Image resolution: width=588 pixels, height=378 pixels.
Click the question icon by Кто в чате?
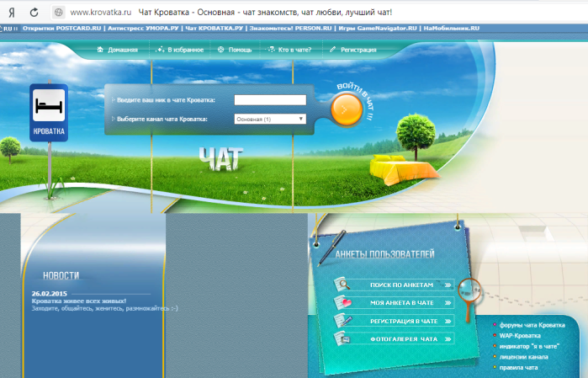pyautogui.click(x=271, y=50)
